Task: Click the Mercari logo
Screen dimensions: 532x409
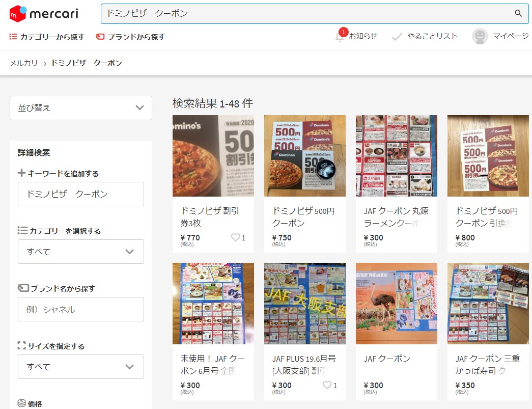Action: pos(44,14)
